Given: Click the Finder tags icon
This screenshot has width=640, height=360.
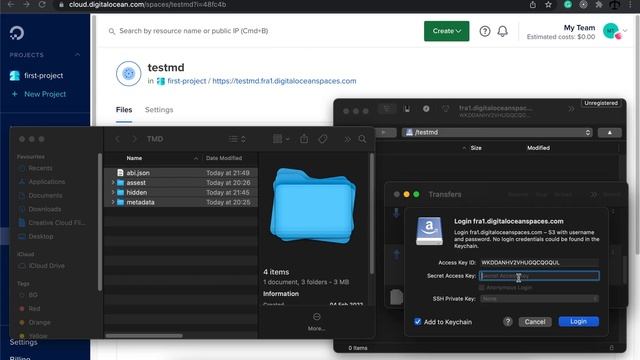Looking at the screenshot, I should tap(323, 139).
